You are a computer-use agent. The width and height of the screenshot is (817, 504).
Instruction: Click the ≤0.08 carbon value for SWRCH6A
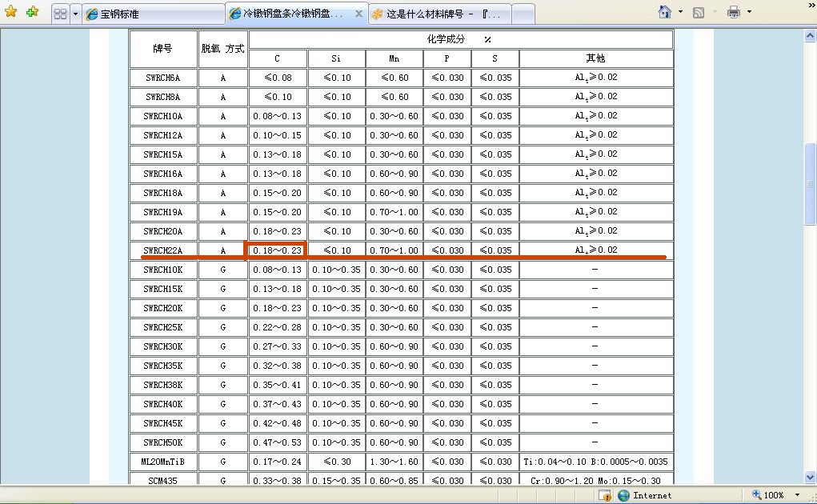tap(277, 78)
